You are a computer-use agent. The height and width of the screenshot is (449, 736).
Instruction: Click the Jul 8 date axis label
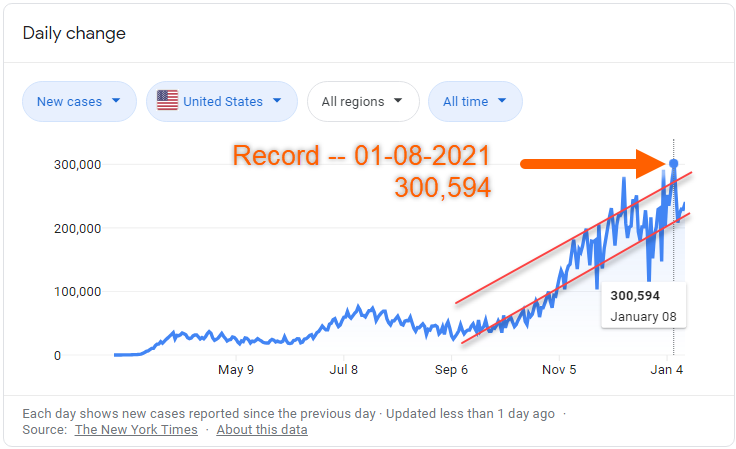point(344,370)
